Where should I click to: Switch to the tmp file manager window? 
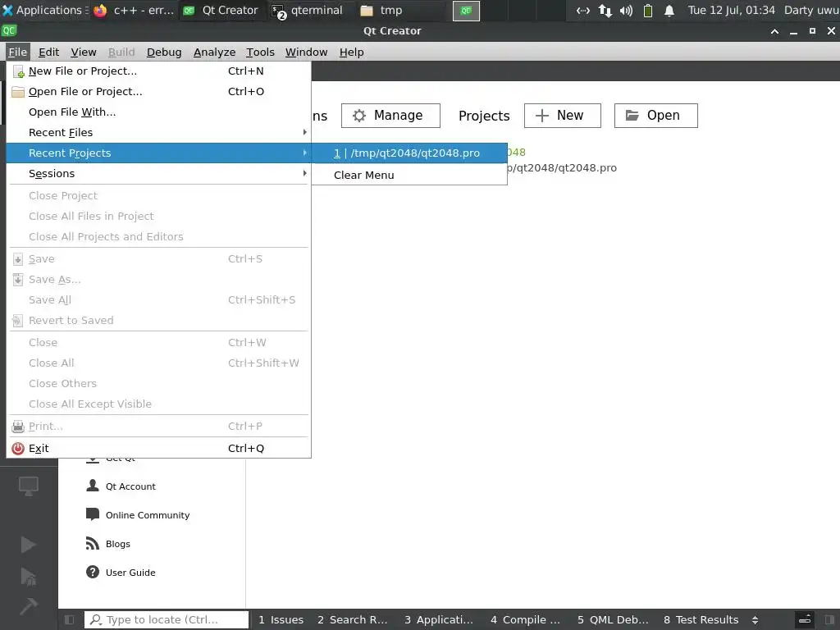381,10
